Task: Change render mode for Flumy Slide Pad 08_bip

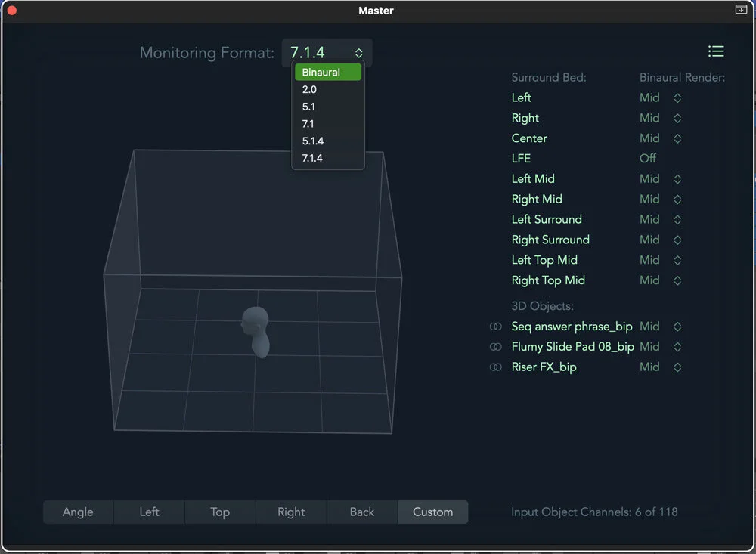Action: pyautogui.click(x=661, y=347)
